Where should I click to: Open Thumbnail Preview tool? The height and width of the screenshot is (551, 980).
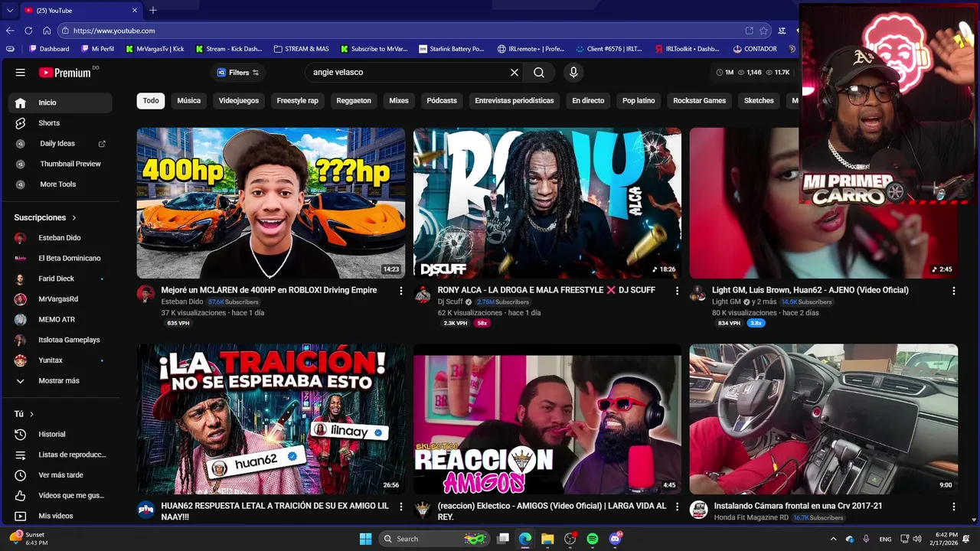tap(60, 164)
